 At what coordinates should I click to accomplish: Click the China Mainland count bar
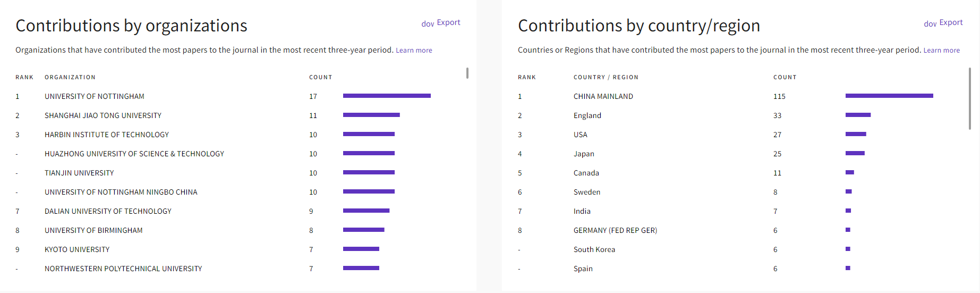pyautogui.click(x=889, y=96)
